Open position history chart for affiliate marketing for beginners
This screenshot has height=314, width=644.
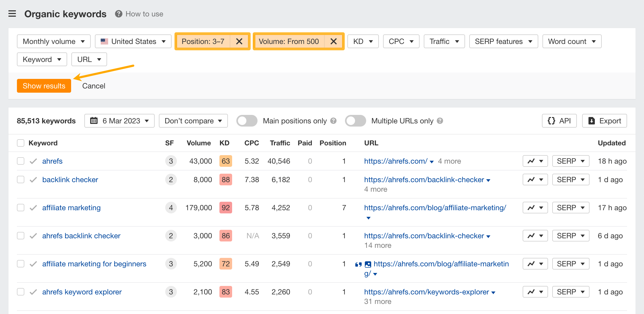coord(535,264)
